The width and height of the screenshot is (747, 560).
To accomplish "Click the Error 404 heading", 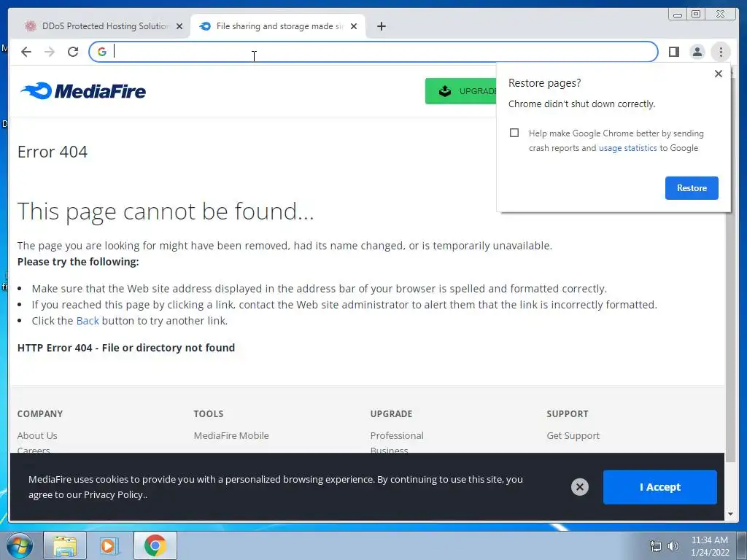I will tap(53, 152).
